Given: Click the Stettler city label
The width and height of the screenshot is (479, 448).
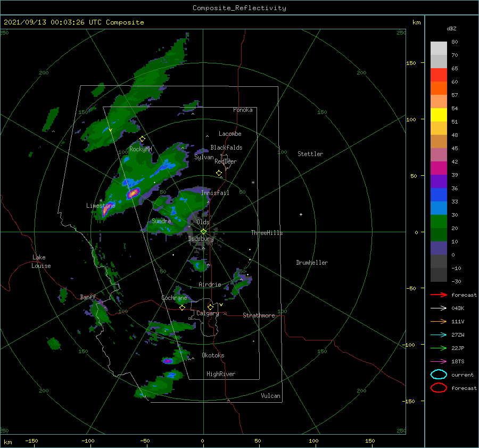Looking at the screenshot, I should click(x=310, y=154).
